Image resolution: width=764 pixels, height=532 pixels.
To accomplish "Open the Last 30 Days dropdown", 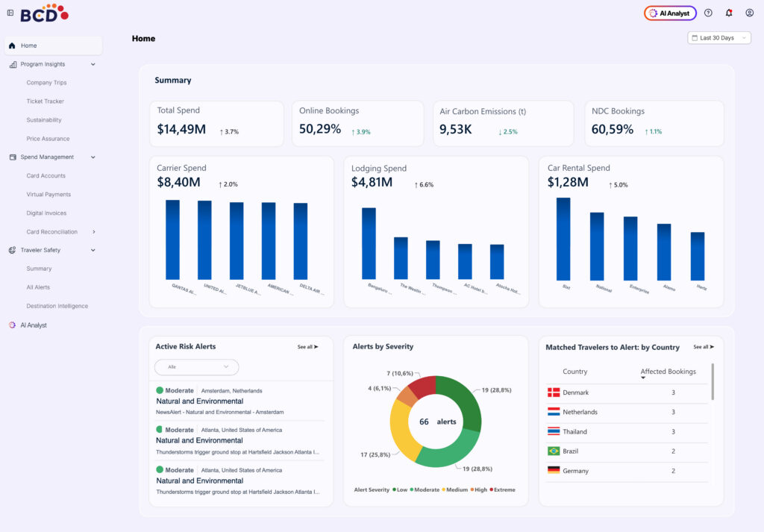I will (719, 38).
